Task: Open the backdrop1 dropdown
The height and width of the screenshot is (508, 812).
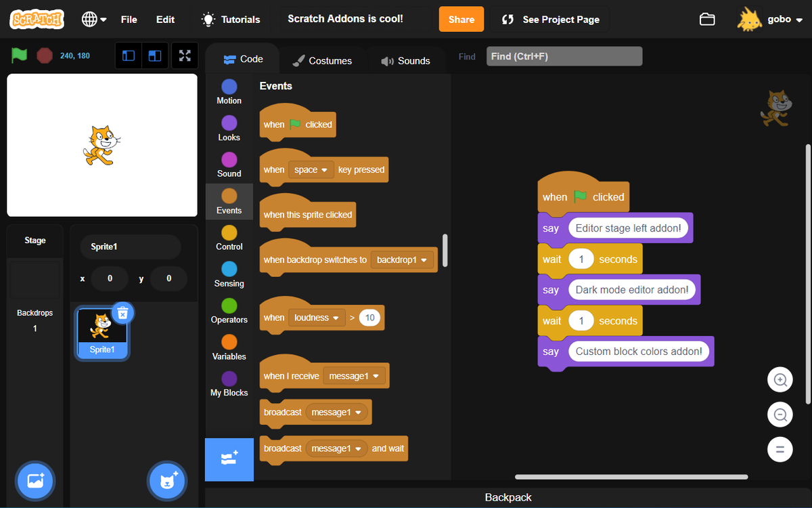Action: (x=402, y=259)
